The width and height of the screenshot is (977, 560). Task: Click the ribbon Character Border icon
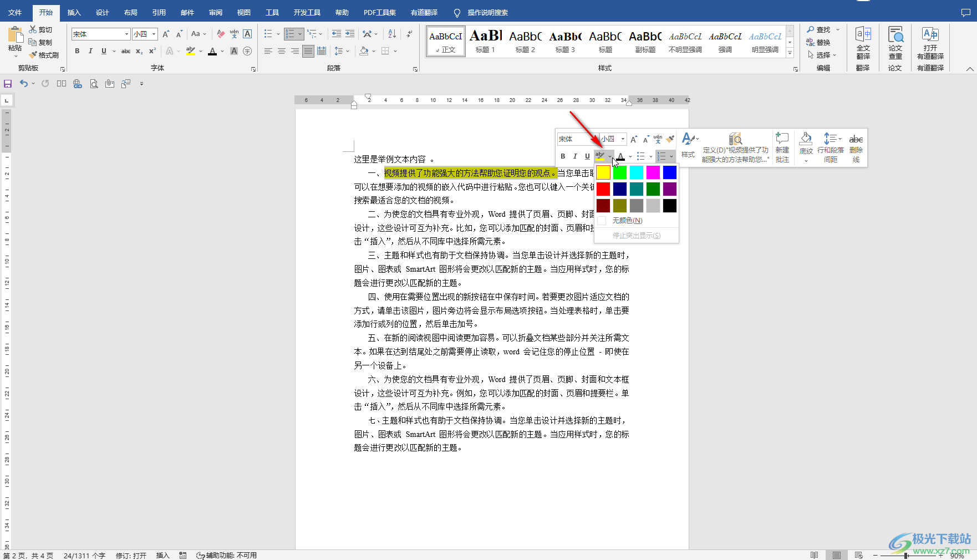247,34
